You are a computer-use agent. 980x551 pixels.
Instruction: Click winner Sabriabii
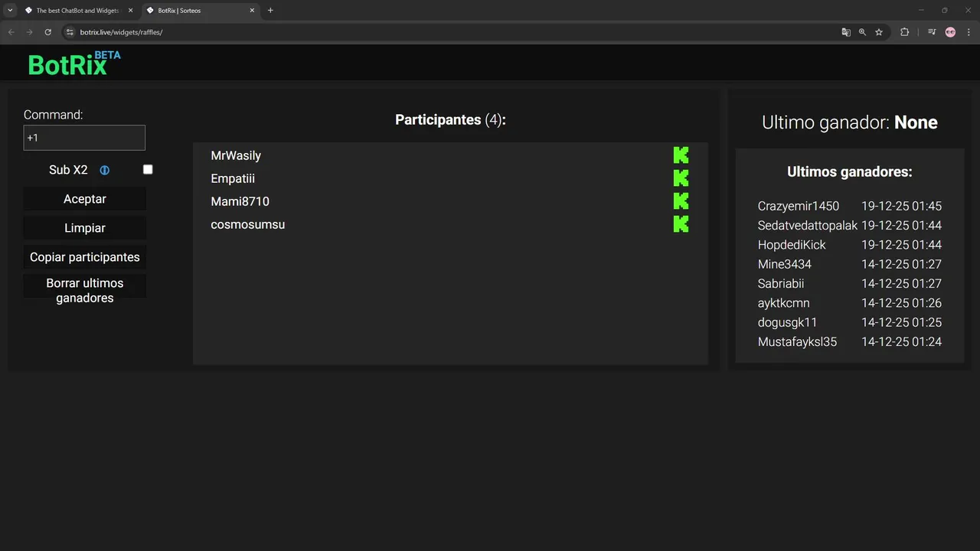781,283
